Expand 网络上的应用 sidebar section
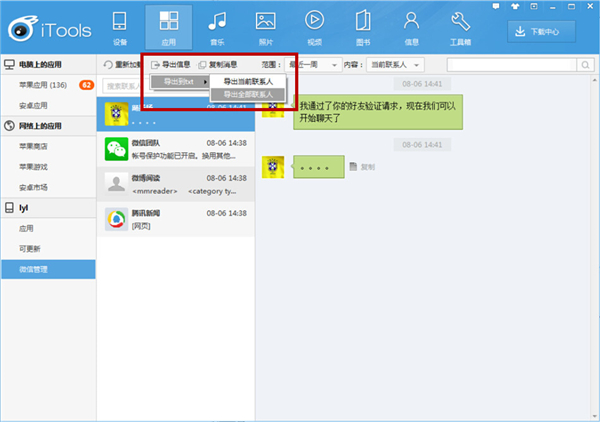The image size is (600, 422). pyautogui.click(x=48, y=125)
